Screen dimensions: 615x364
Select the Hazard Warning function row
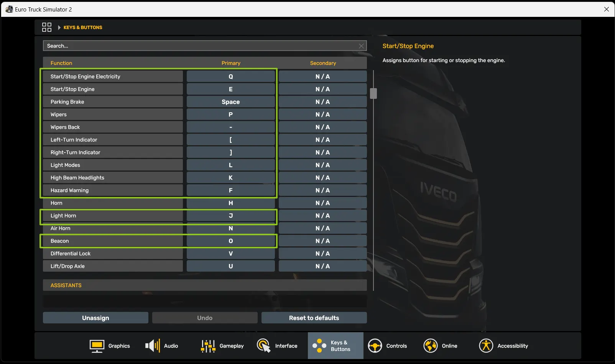pos(113,190)
